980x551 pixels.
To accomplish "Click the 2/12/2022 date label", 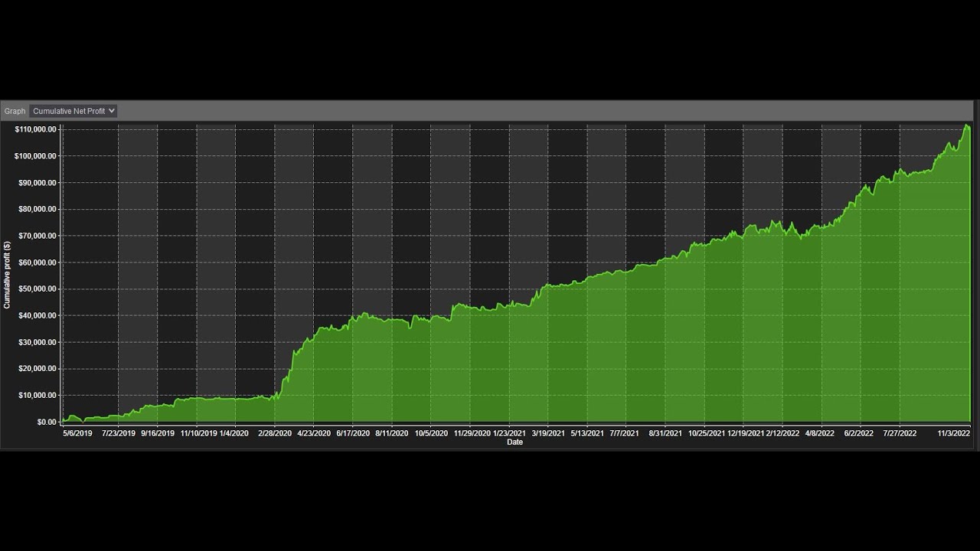I will [x=782, y=433].
